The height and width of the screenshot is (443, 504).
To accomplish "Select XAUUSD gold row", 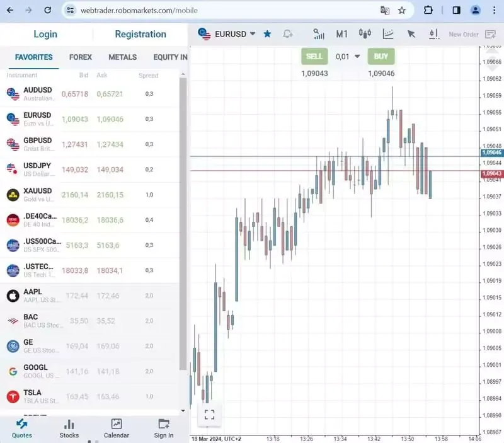I will 89,195.
